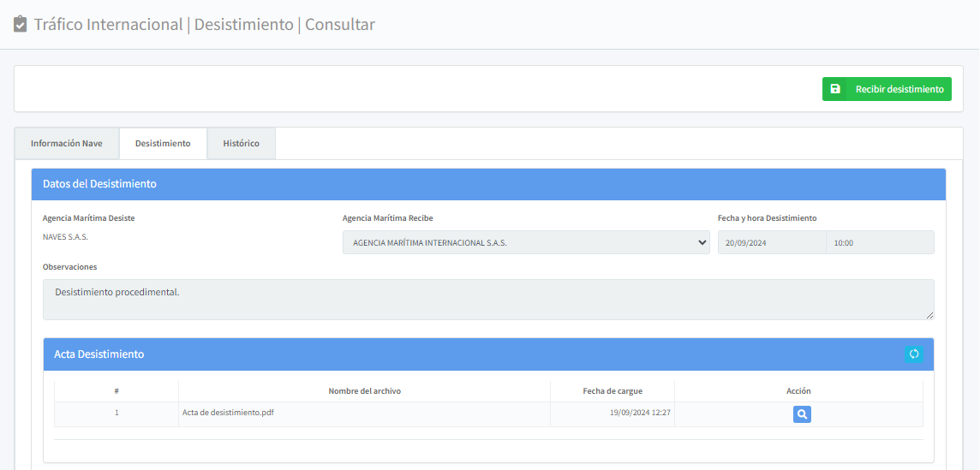Image resolution: width=980 pixels, height=470 pixels.
Task: Click the floppy disk save icon
Action: (835, 89)
